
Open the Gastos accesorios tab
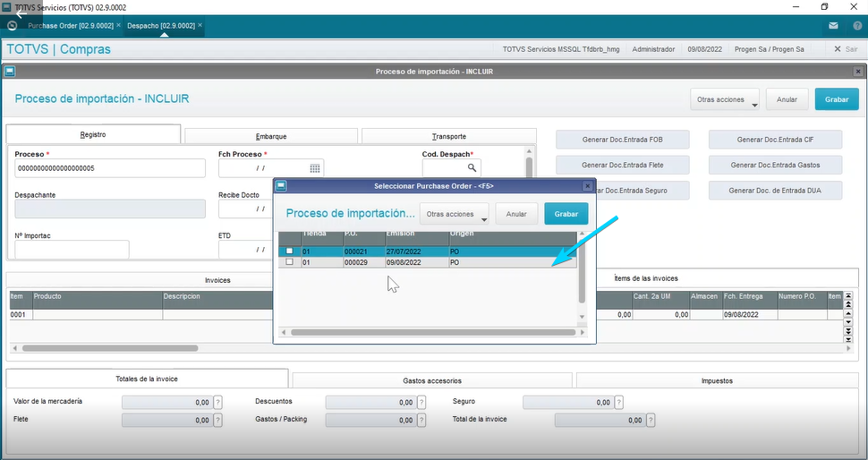coord(432,381)
